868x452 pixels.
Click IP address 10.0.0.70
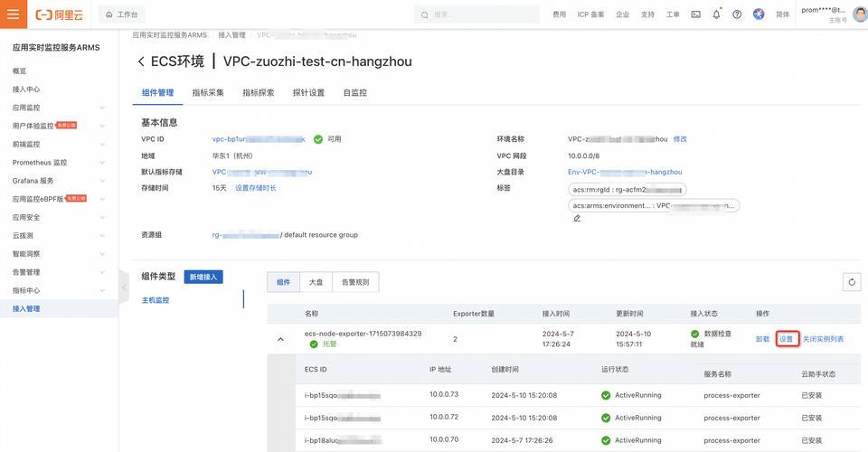pos(444,439)
